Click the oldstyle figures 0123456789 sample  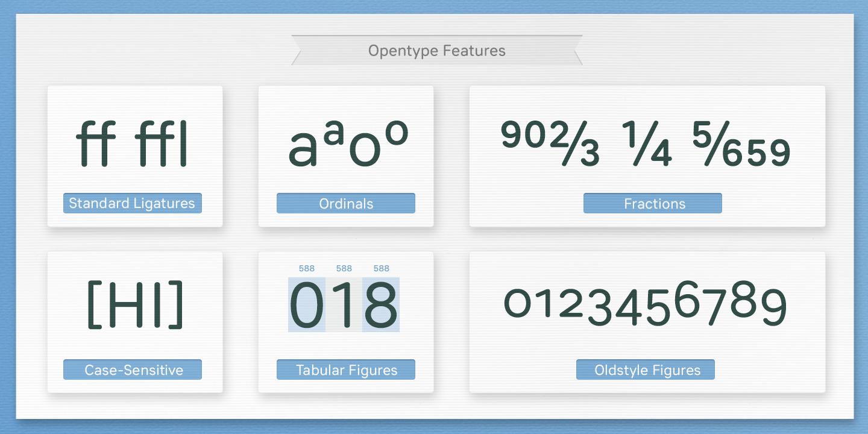tap(646, 305)
